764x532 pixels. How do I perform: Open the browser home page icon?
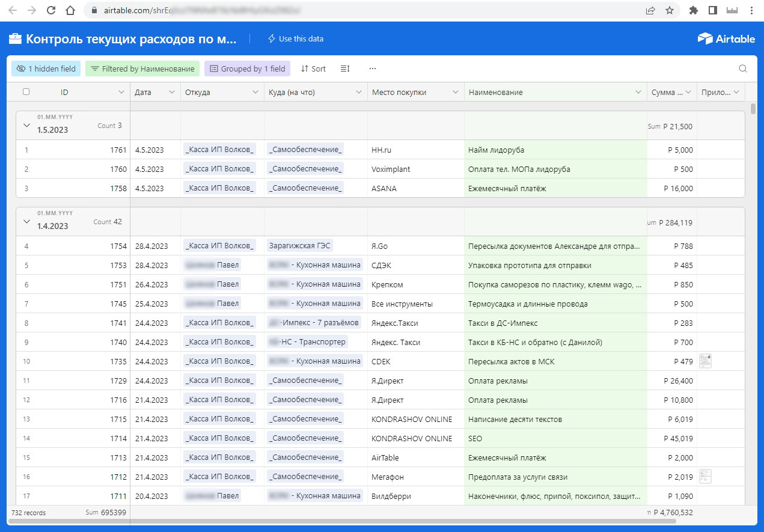click(x=70, y=10)
